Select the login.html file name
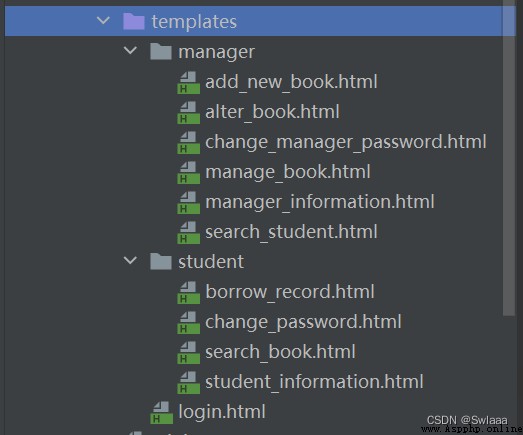This screenshot has height=435, width=523. click(222, 412)
